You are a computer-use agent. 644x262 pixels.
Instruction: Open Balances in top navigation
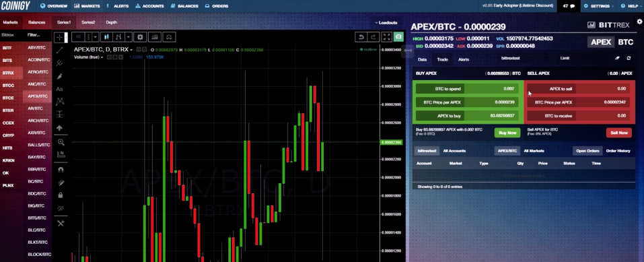click(x=184, y=6)
